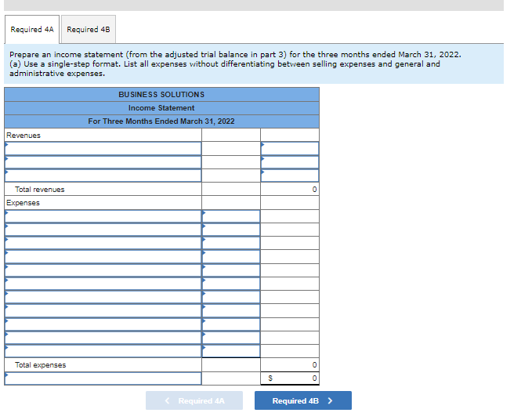Select the last revenue amount field above Total revenues
The height and width of the screenshot is (420, 521).
point(290,176)
